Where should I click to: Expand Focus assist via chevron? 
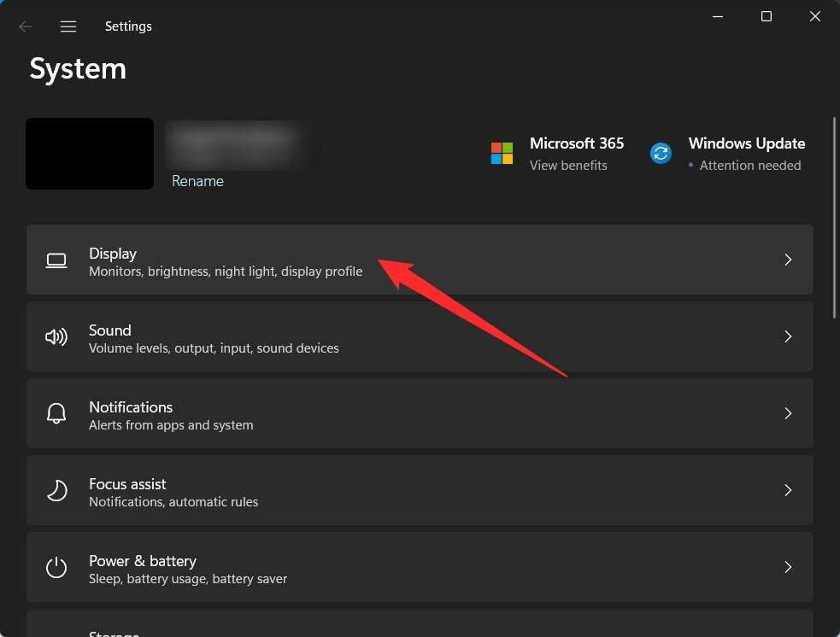coord(788,491)
